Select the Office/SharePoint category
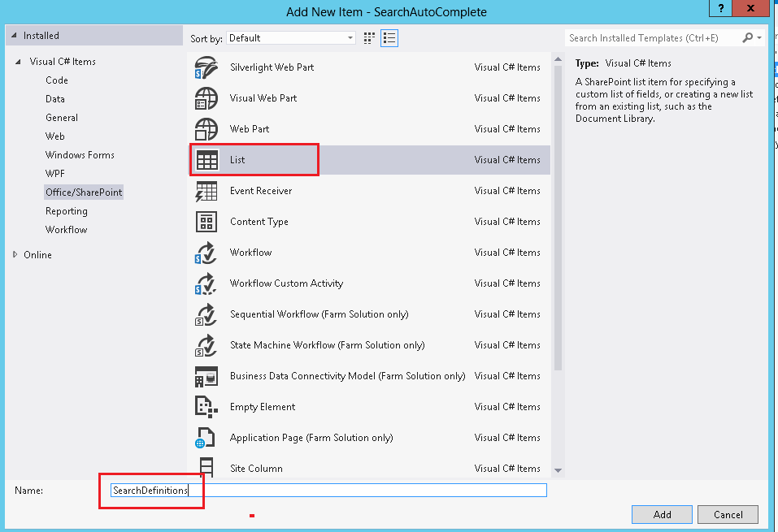 pyautogui.click(x=84, y=192)
